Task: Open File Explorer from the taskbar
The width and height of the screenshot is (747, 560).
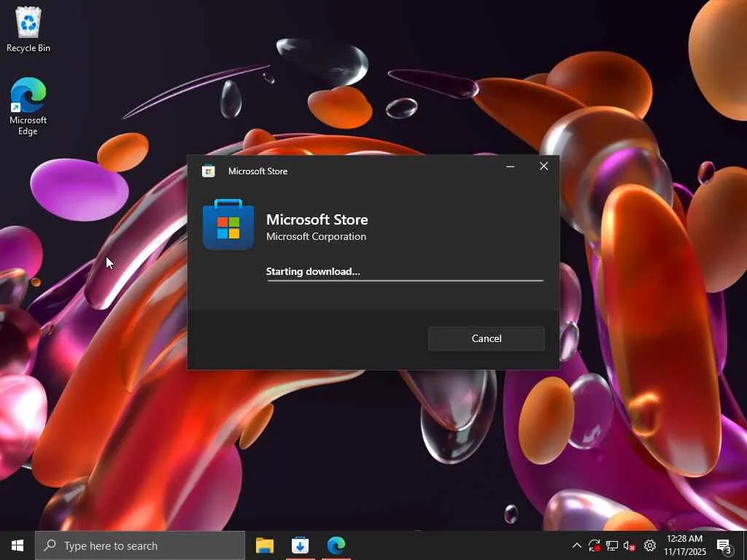Action: pos(264,545)
